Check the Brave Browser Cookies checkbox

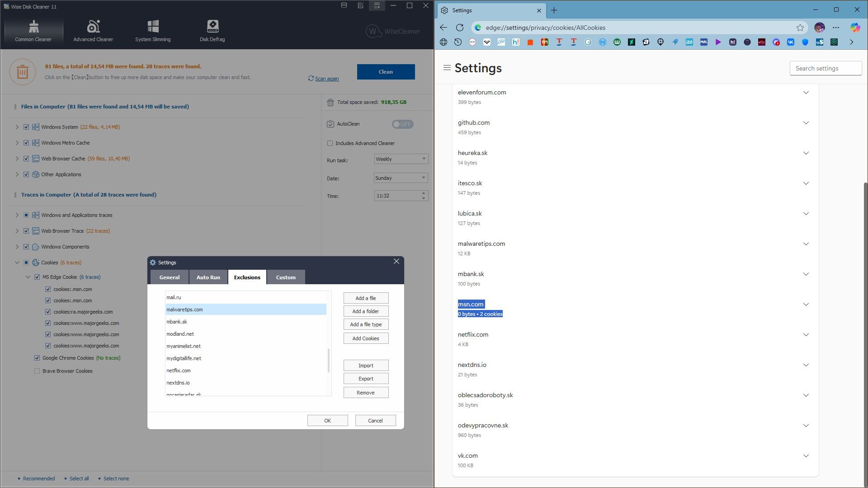37,371
